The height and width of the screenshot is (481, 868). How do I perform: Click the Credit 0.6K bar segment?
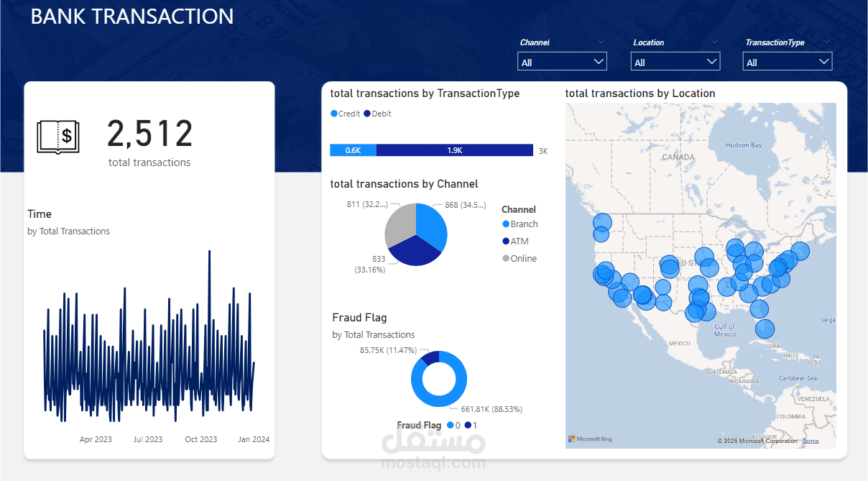click(353, 150)
